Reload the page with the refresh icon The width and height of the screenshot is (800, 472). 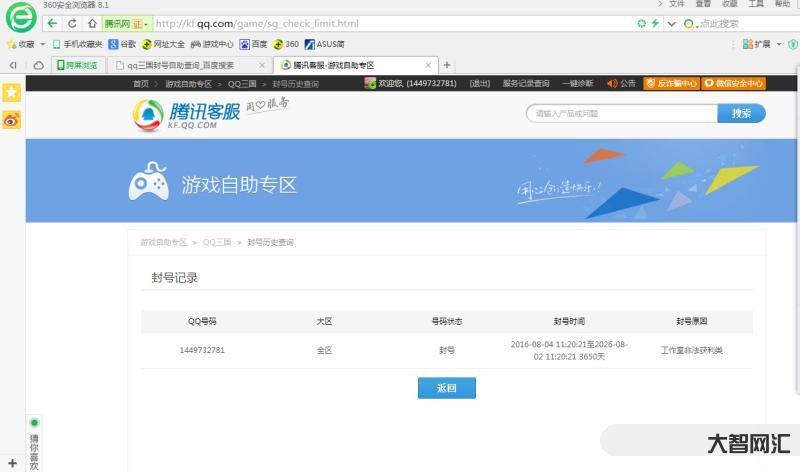click(x=72, y=23)
